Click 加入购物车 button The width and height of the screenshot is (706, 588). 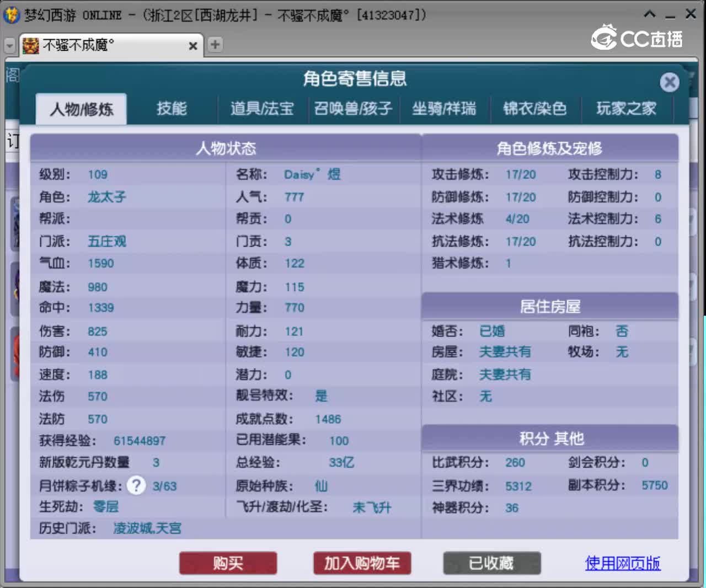pos(362,563)
